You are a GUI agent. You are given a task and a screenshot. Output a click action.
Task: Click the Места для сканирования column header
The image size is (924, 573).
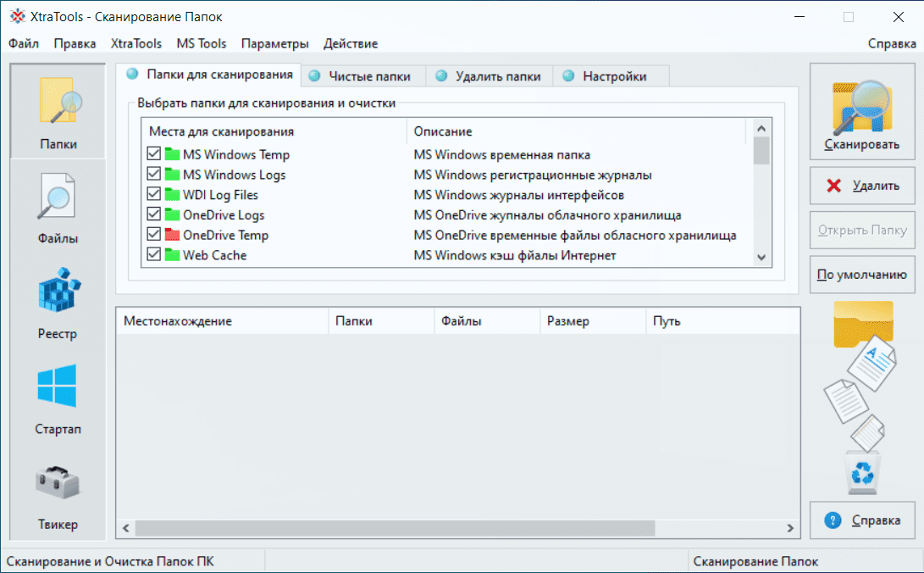tap(274, 131)
